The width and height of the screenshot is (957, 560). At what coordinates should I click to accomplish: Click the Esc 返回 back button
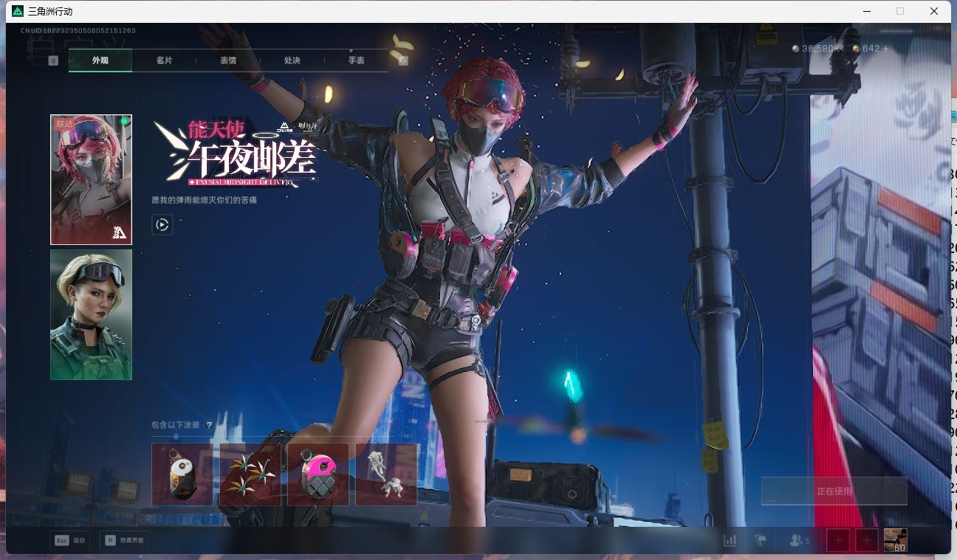[x=69, y=540]
